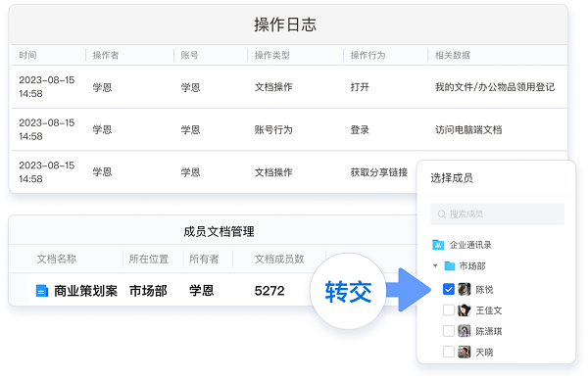Click the 市场部 location cell in document row

pyautogui.click(x=148, y=291)
